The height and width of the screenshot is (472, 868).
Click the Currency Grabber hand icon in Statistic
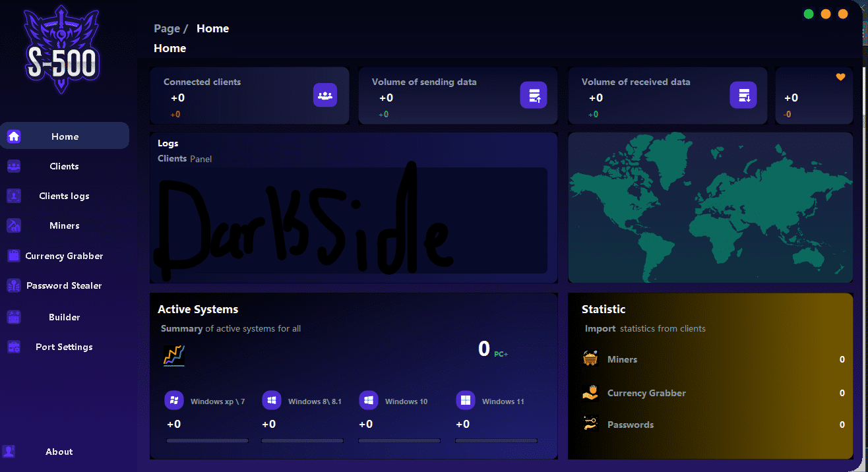[x=590, y=393]
